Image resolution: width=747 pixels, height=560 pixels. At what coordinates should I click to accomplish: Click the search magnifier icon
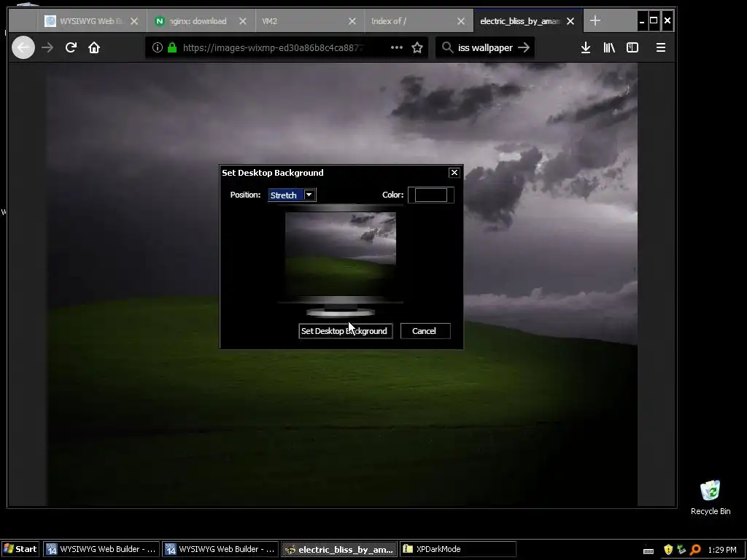(447, 47)
